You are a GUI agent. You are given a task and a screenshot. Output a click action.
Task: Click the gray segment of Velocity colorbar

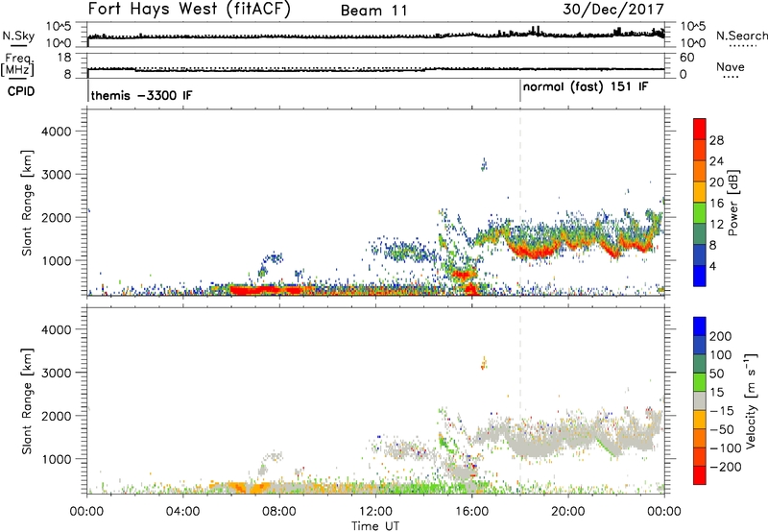700,401
